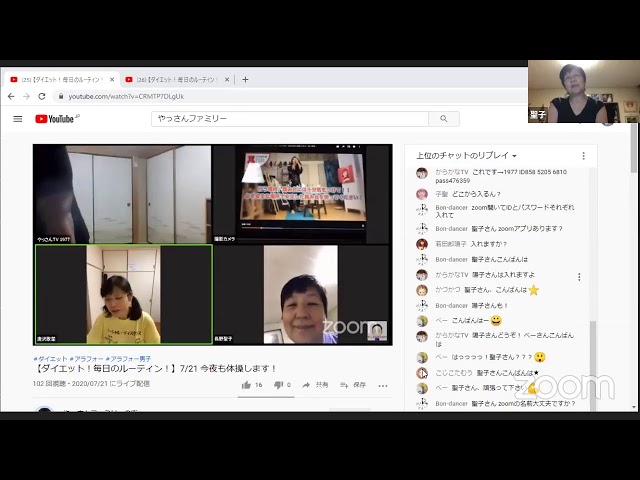The image size is (640, 480).
Task: Click the site lock icon in address bar
Action: (x=61, y=96)
